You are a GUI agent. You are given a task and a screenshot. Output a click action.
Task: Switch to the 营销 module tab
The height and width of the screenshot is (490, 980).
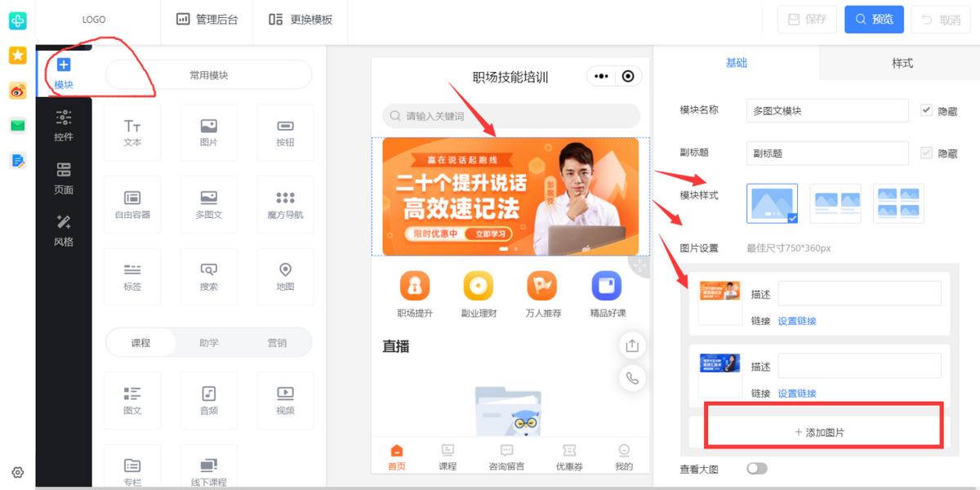[277, 343]
